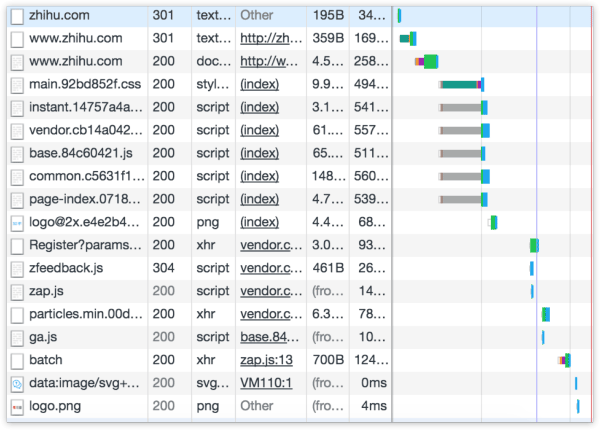
Task: Select the data:image/svg+ request name
Action: point(84,383)
